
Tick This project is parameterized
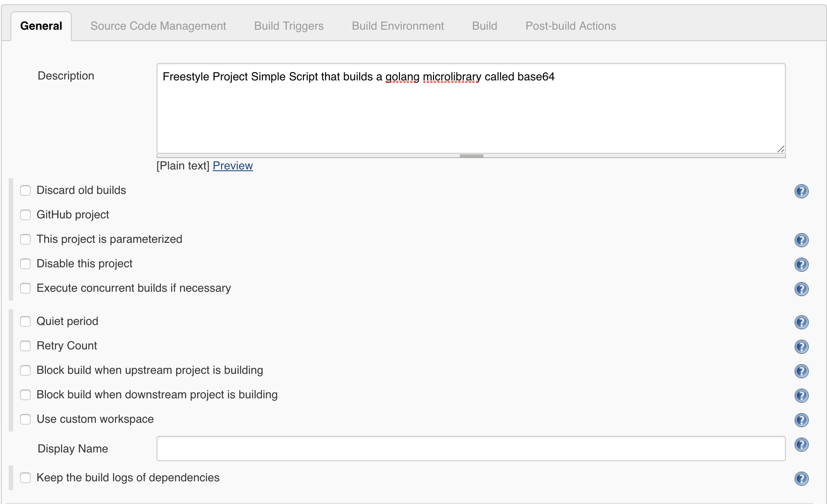click(x=25, y=239)
